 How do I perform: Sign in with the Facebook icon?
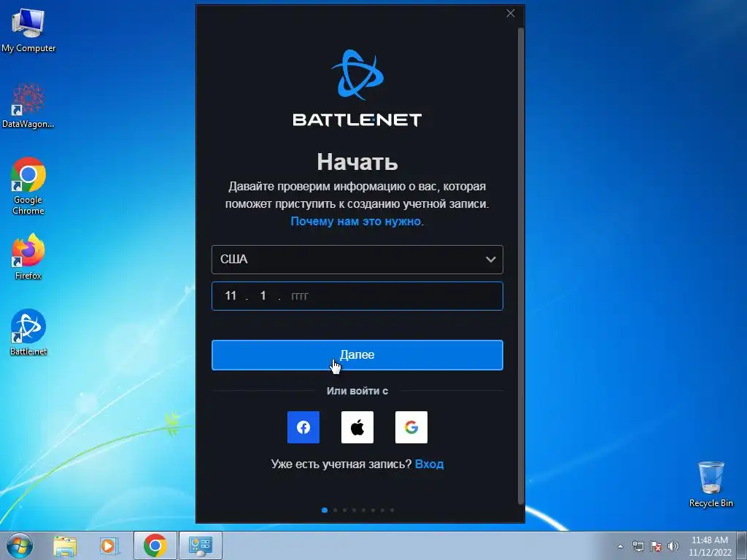click(303, 427)
